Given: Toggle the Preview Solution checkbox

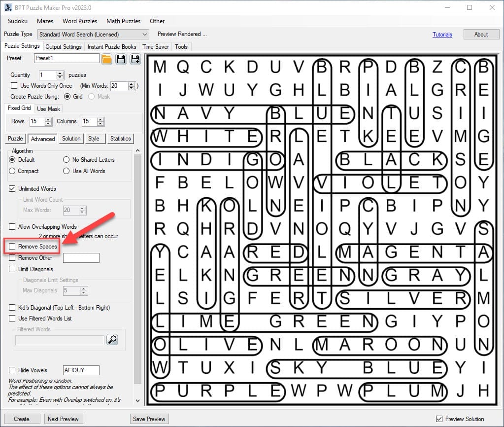Looking at the screenshot, I should [x=439, y=419].
